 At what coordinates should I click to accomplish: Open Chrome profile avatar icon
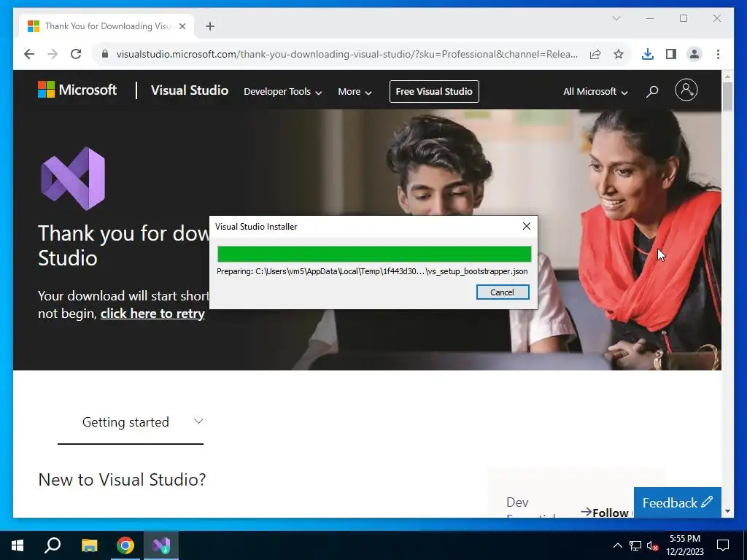694,54
